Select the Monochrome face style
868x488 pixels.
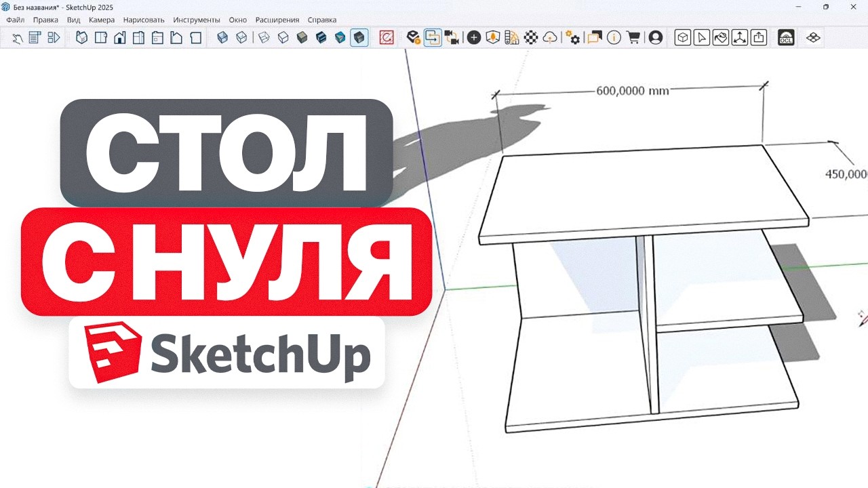[340, 38]
